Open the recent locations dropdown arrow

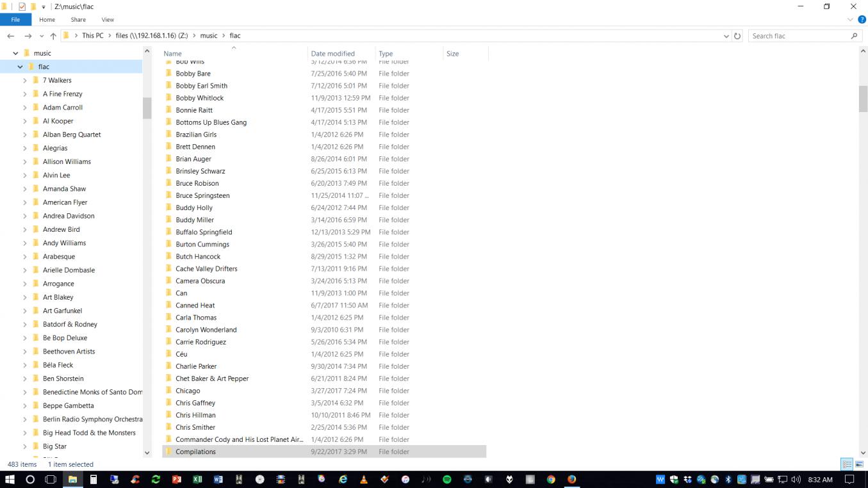click(x=42, y=36)
